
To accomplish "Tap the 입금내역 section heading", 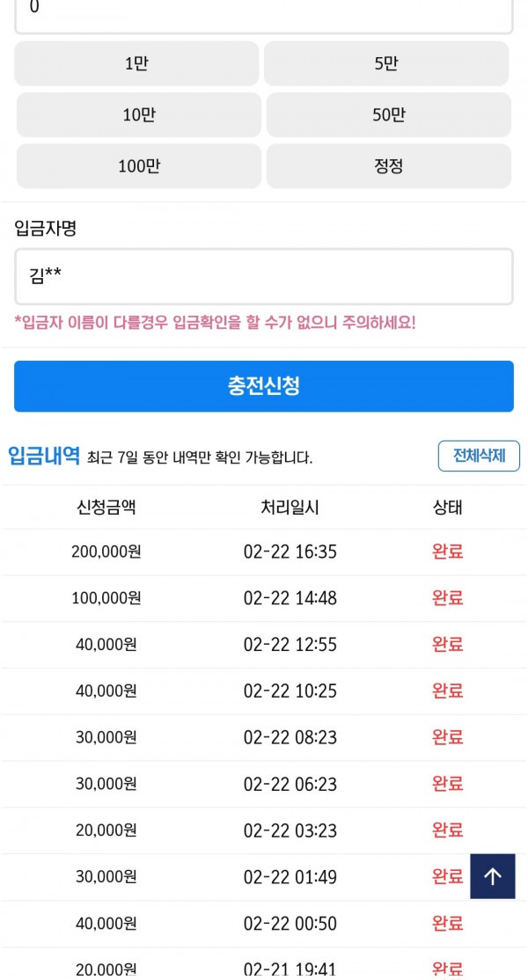I will tap(44, 456).
